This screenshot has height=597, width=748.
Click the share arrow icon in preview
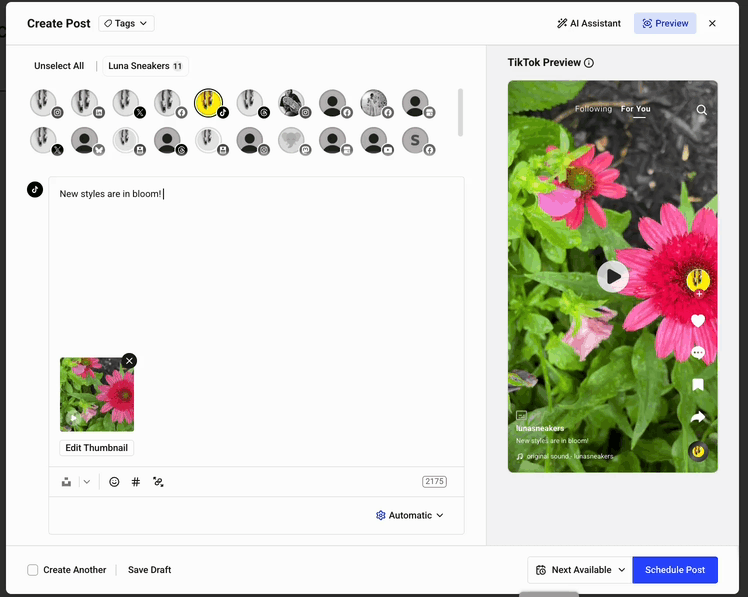click(x=698, y=418)
